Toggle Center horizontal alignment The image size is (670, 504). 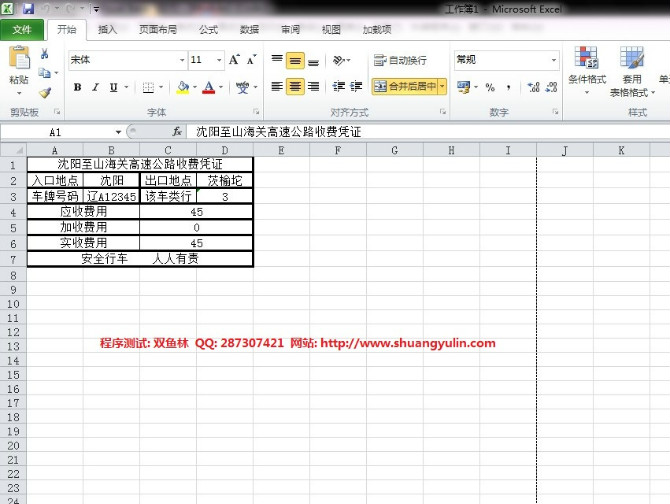295,87
